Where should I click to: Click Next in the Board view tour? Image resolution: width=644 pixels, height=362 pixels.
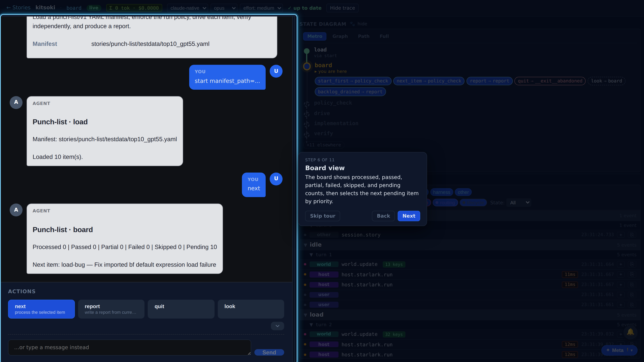(409, 216)
